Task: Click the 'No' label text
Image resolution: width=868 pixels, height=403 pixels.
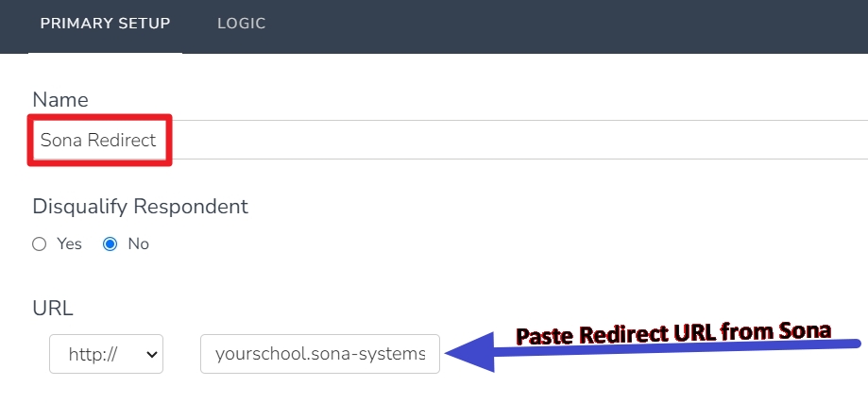Action: click(139, 243)
